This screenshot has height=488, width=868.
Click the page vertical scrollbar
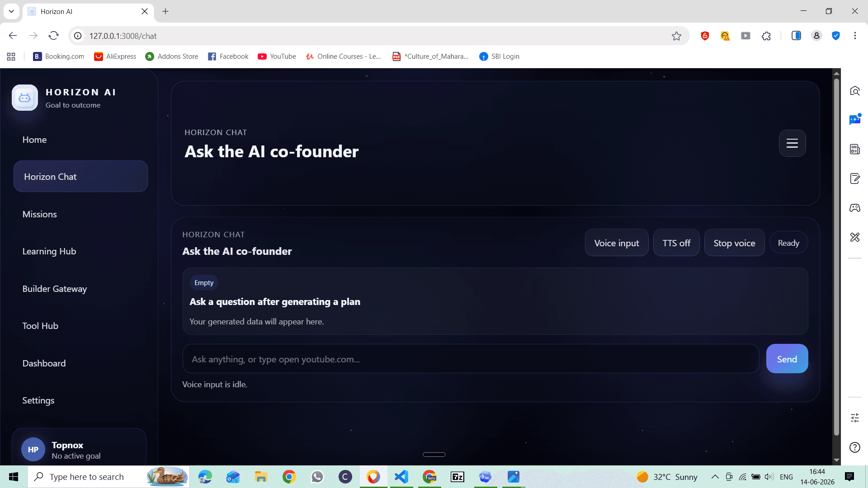coord(836,258)
